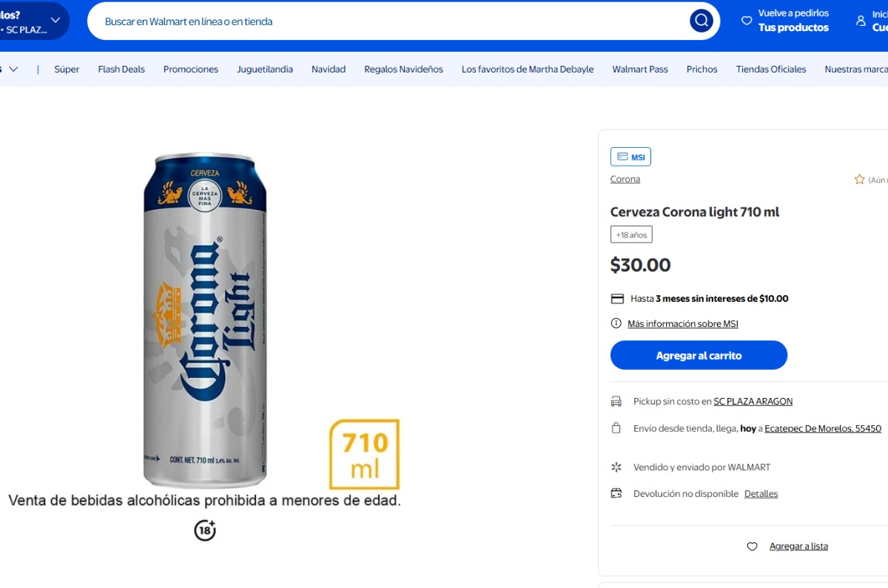Click the heart icon next to Agregar a lista

[x=752, y=547]
